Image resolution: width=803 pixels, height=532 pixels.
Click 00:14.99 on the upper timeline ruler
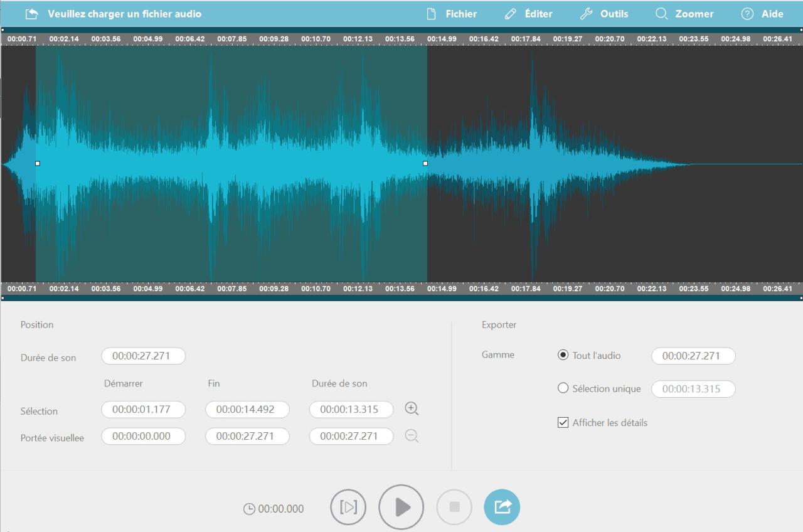[442, 39]
